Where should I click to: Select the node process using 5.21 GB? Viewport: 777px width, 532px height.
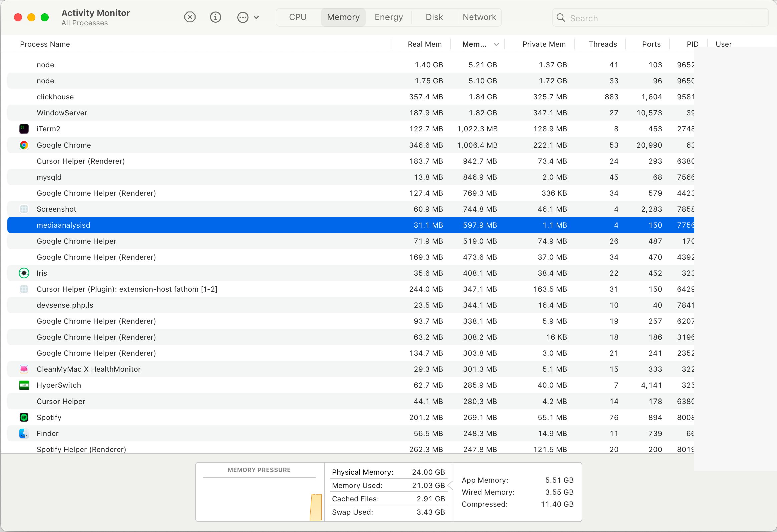(x=351, y=65)
